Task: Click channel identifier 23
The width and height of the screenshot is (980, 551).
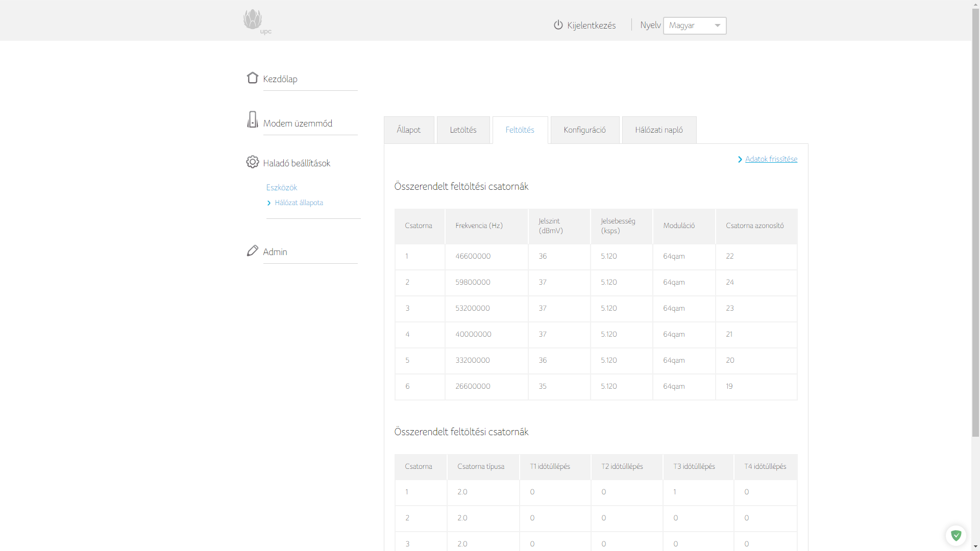Action: (730, 308)
